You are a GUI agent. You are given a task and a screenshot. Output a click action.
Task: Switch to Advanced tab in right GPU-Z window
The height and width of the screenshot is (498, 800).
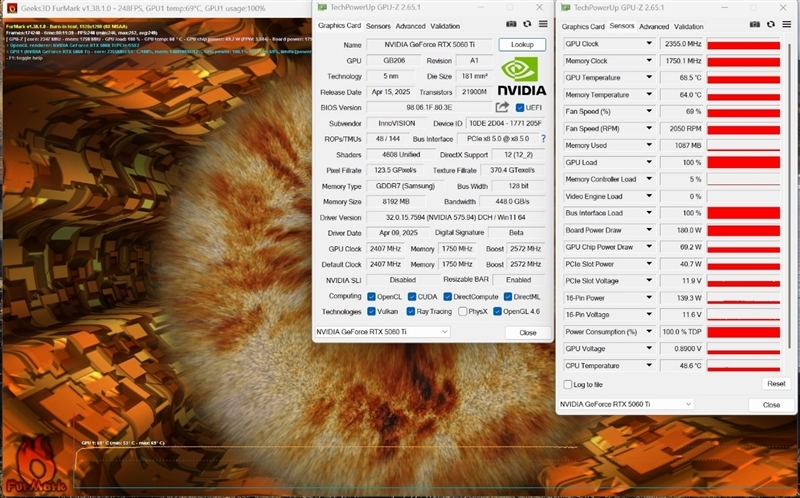[654, 27]
